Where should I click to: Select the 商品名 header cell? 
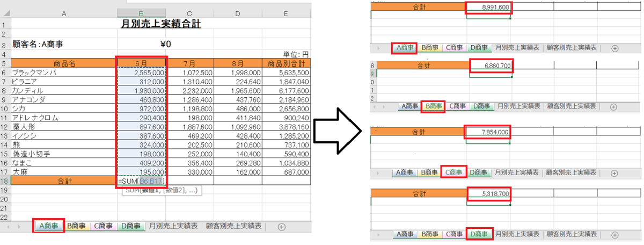[64, 63]
